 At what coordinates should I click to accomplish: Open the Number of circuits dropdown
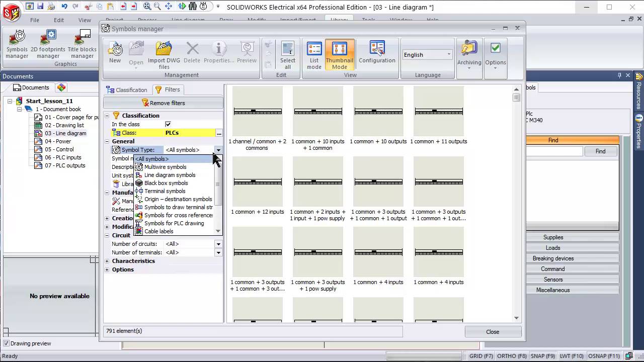[x=218, y=244]
